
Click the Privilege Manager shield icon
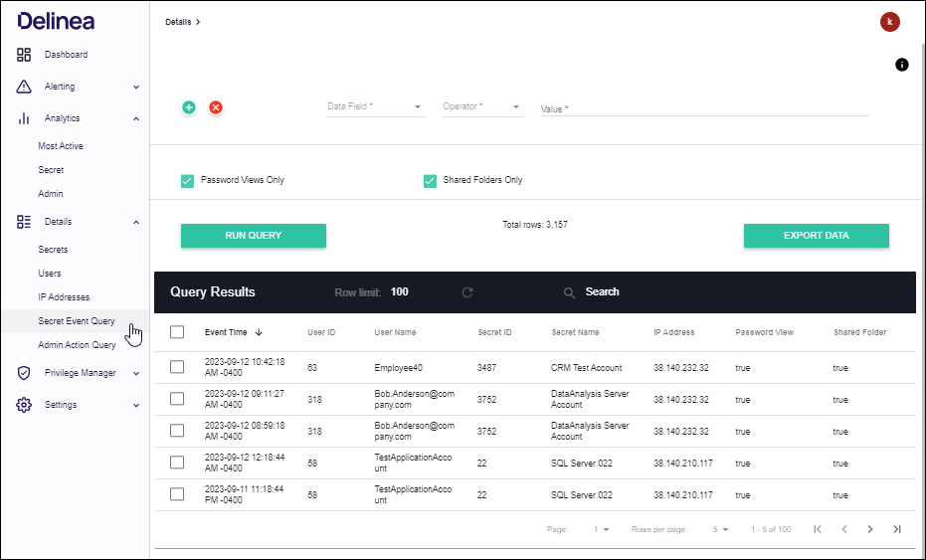(24, 373)
